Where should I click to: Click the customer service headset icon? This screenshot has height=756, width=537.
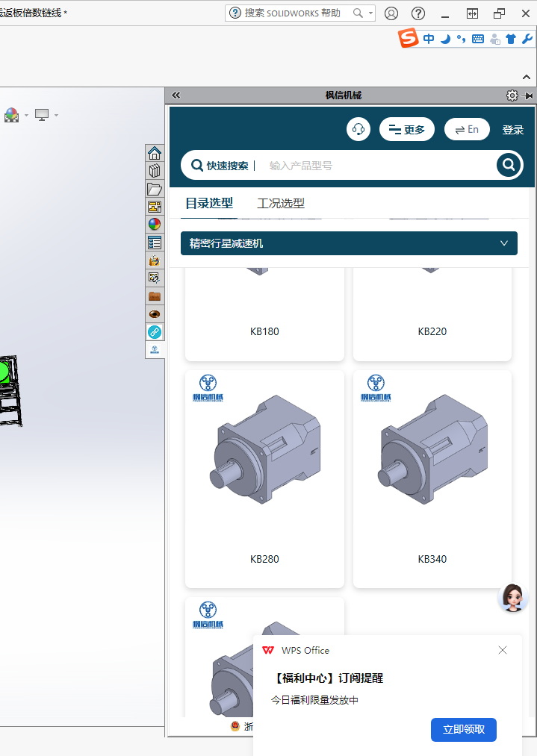(358, 129)
